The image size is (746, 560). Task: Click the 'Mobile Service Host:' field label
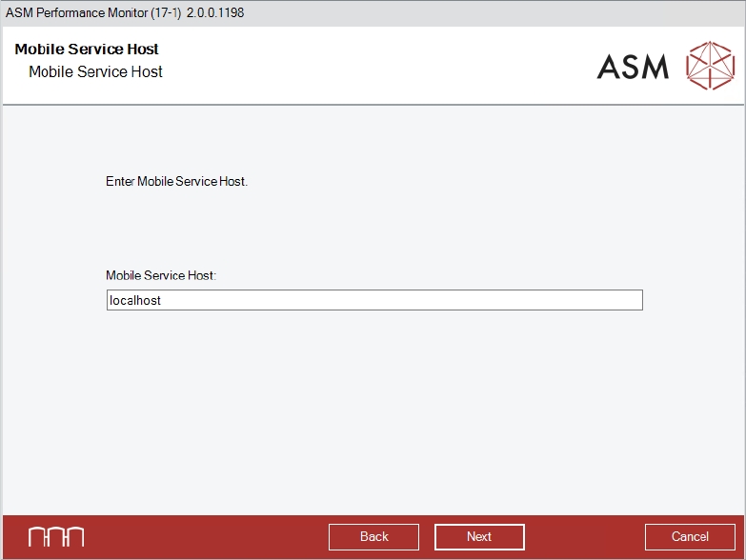click(x=161, y=275)
